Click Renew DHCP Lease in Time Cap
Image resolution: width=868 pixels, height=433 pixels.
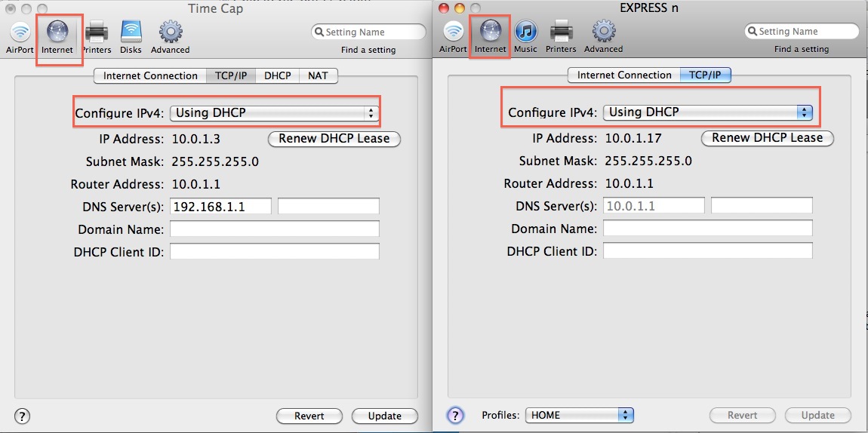coord(334,139)
